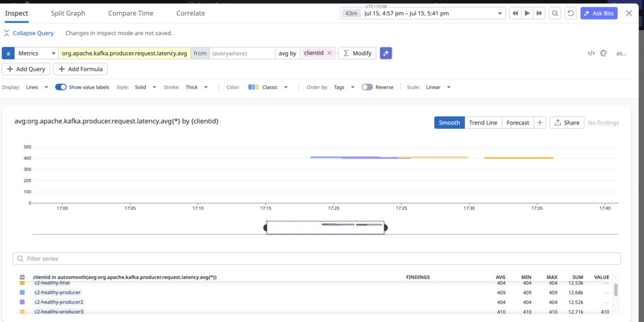This screenshot has width=644, height=322.
Task: Click the reset time undo icon
Action: tap(570, 13)
